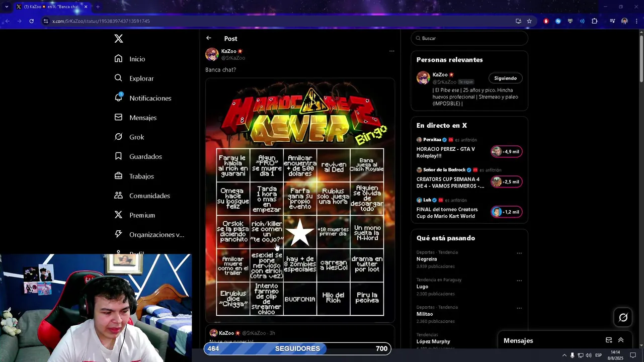Open options for the Militao trend
This screenshot has height=362, width=644.
click(x=519, y=308)
